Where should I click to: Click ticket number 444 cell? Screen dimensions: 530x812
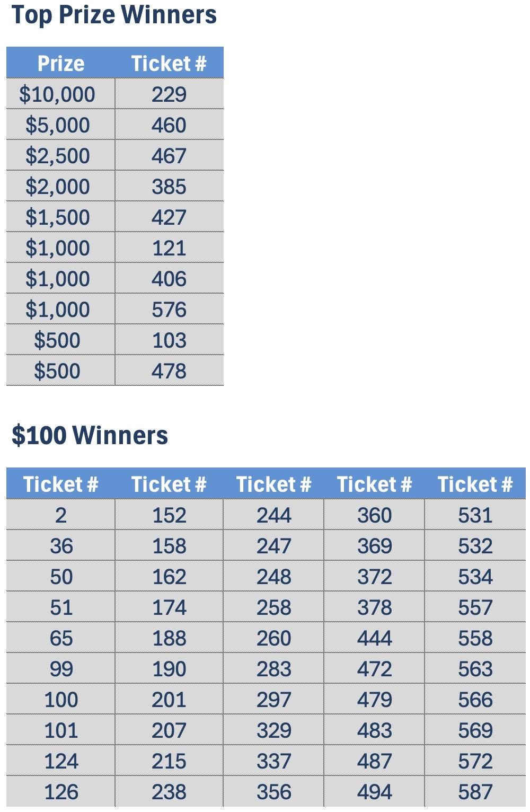[x=375, y=638]
